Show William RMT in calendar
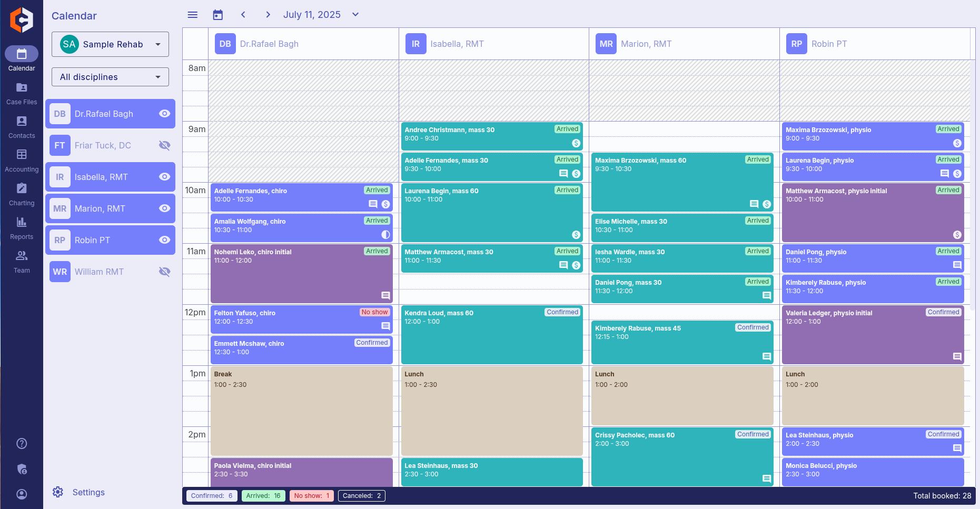Image resolution: width=980 pixels, height=509 pixels. [164, 272]
